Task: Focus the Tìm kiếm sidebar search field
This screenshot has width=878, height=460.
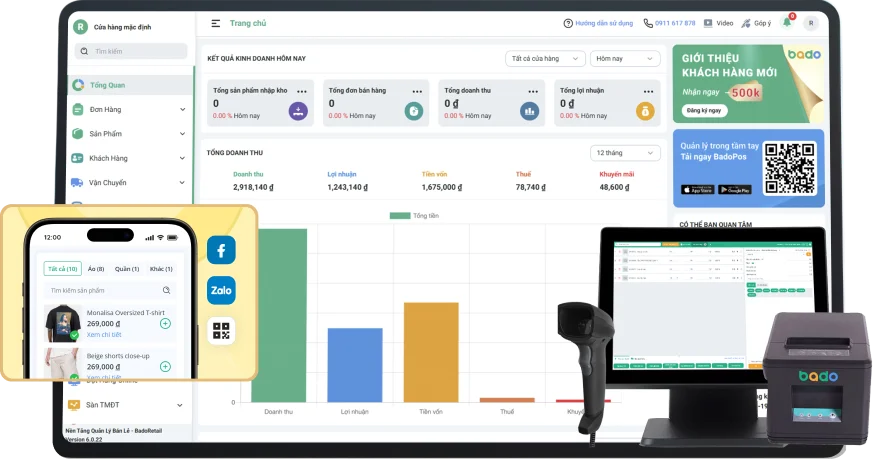Action: tap(131, 51)
